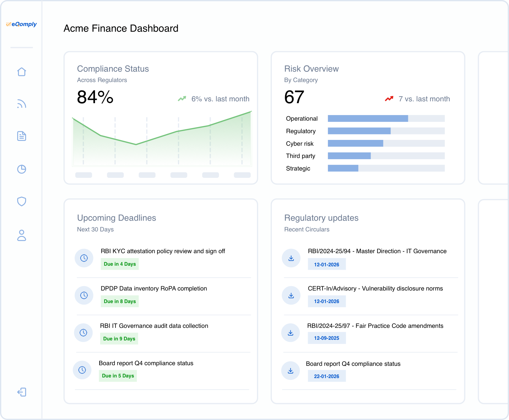This screenshot has height=420, width=509.
Task: Download the CERT-In vulnerability disclosure advisory
Action: (x=291, y=295)
